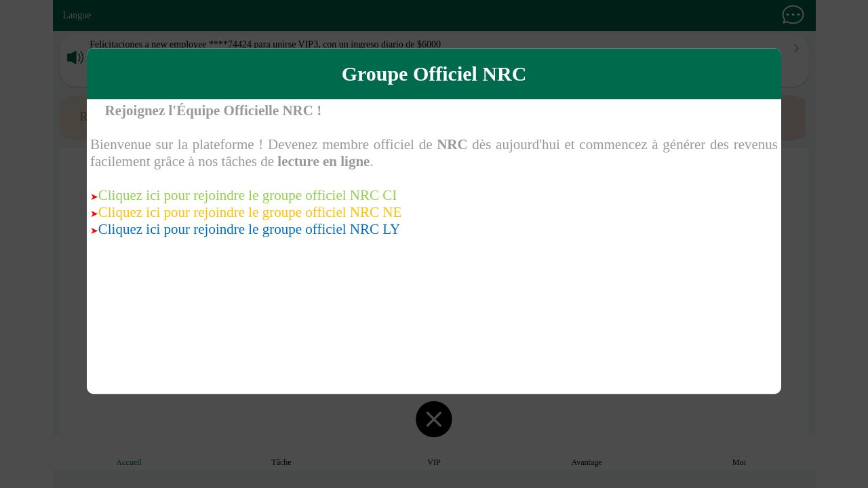Join the NRC LY official group link
Screen dimensions: 868x488
249,229
